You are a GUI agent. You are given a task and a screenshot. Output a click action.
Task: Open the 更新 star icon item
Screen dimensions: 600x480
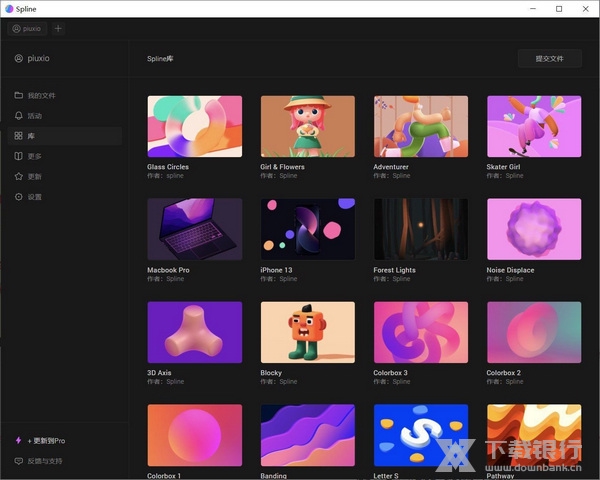tap(19, 177)
